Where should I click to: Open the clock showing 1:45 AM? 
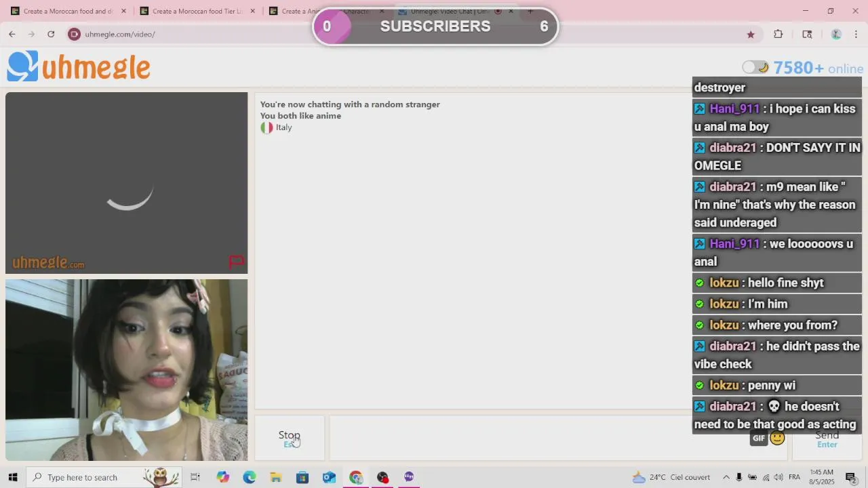point(822,477)
